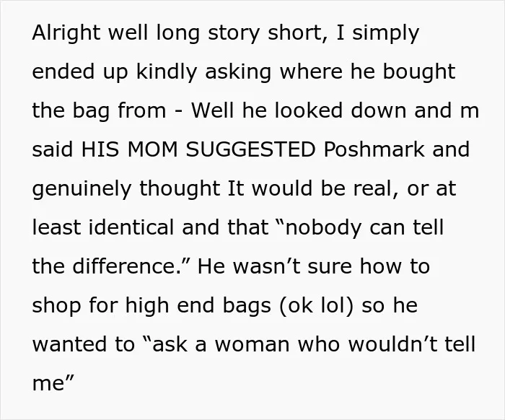505x420 pixels.
Task: Click the words "bag from" in third line
Action: coord(120,111)
